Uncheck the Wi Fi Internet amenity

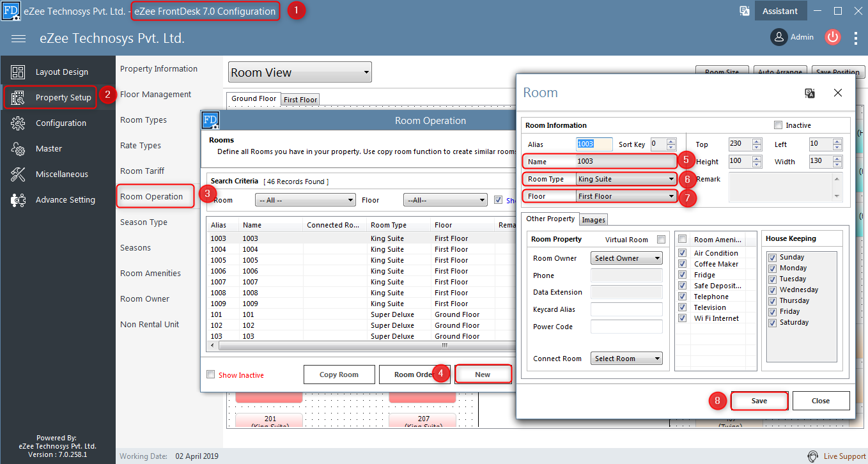coord(682,318)
